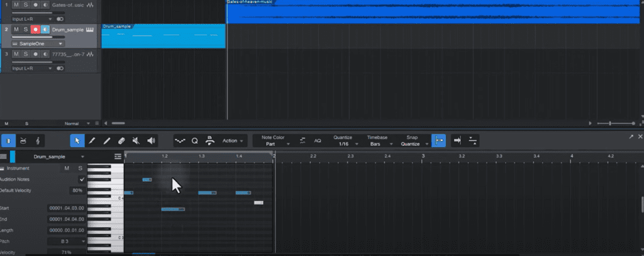Open the Pitch B 3 dropdown
The height and width of the screenshot is (256, 644).
67,241
